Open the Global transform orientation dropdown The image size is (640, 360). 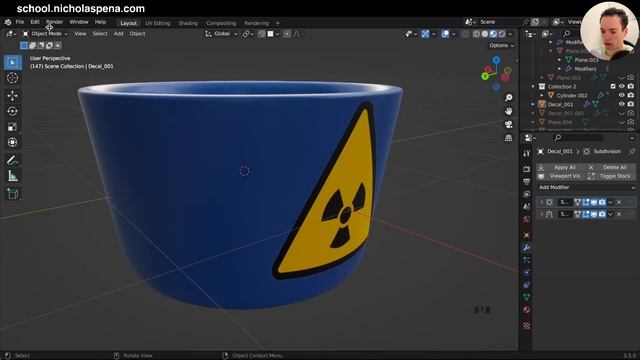222,34
